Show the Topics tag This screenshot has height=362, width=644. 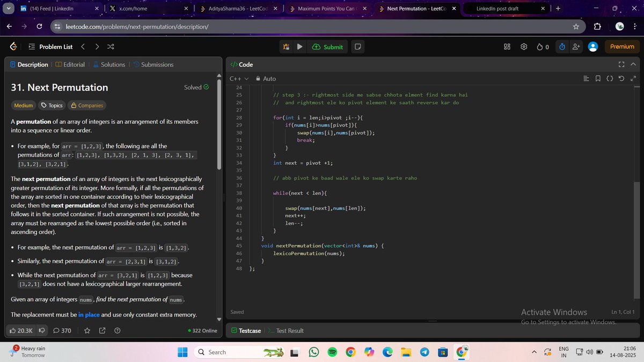click(x=52, y=106)
